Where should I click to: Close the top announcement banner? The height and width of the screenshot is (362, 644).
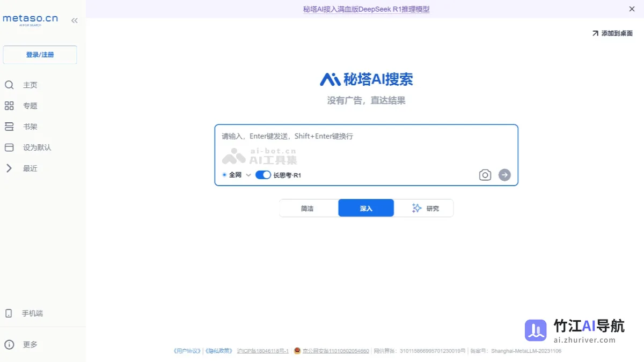pyautogui.click(x=632, y=9)
